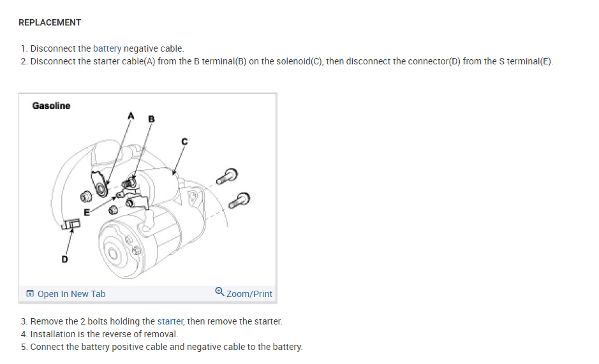Click the Zoom/Print magnifier icon
Screen dimensions: 599x364
point(219,292)
